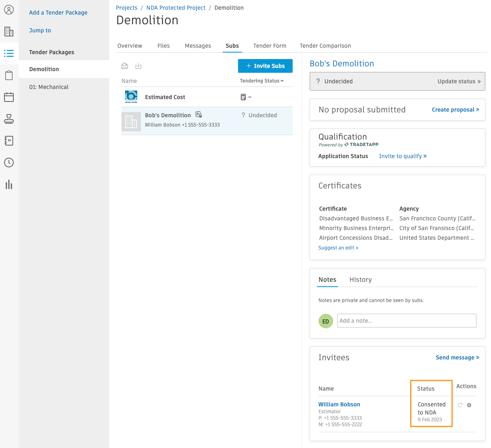The image size is (491, 448).
Task: Open the Jump to menu
Action: pos(40,30)
